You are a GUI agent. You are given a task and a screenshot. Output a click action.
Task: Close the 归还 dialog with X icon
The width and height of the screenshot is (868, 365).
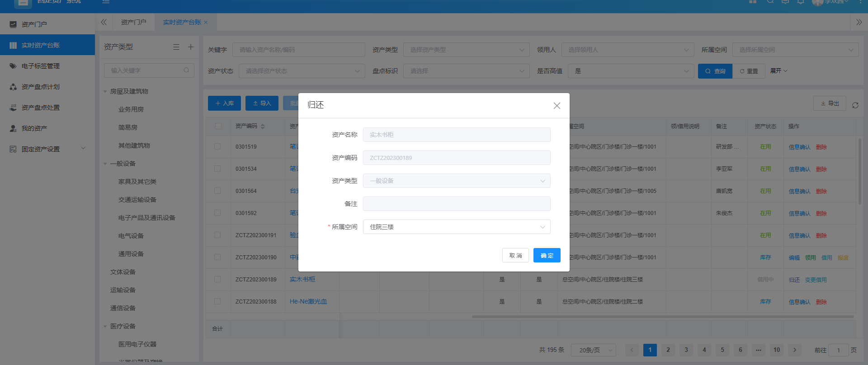point(557,106)
